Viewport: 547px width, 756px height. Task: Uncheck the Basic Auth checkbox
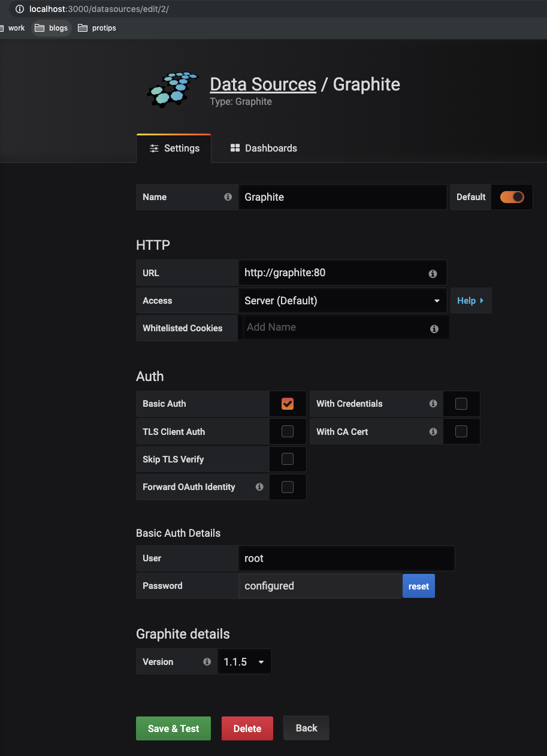click(288, 404)
